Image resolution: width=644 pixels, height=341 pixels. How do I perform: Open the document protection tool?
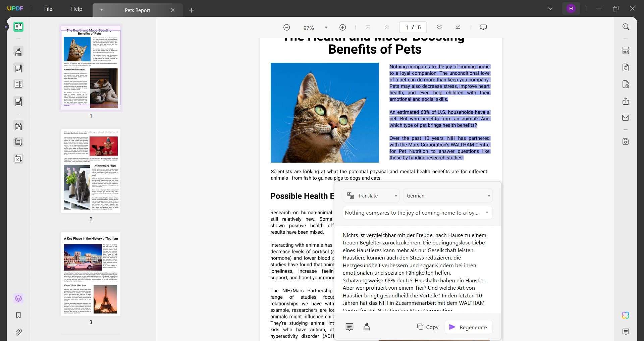click(626, 84)
